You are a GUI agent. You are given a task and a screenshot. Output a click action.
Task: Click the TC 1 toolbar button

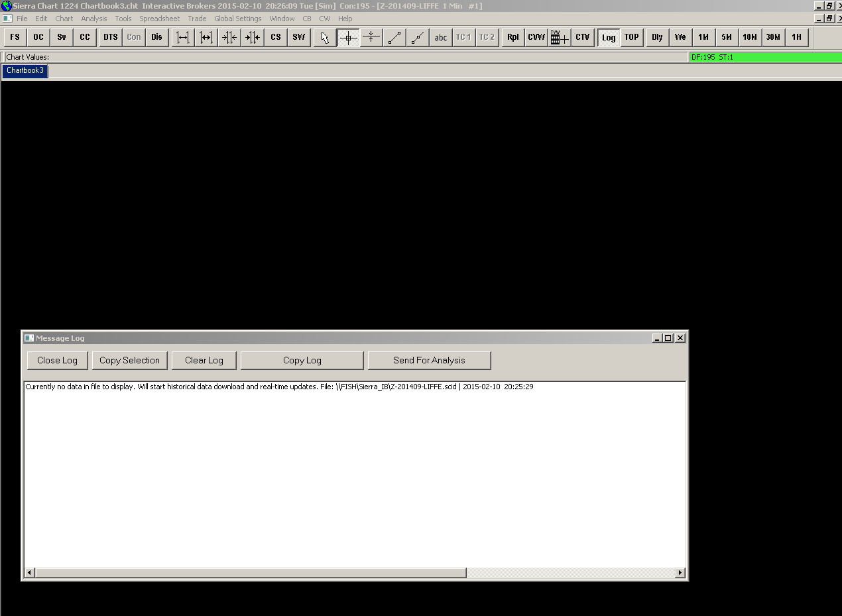click(463, 37)
